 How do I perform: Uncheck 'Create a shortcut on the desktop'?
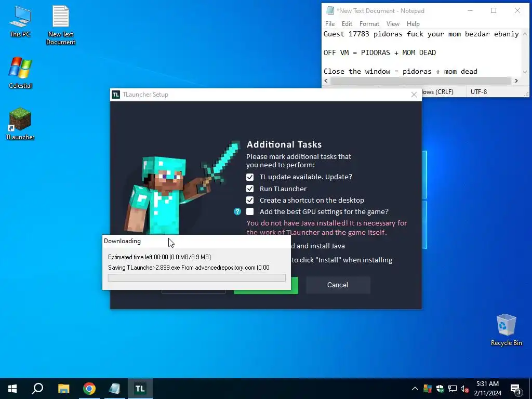pos(250,200)
